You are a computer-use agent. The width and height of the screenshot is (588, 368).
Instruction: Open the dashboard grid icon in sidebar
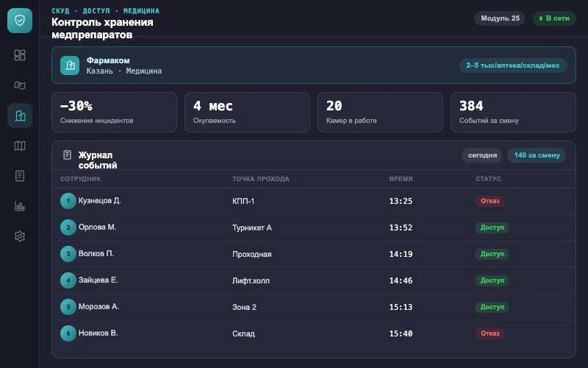point(20,55)
